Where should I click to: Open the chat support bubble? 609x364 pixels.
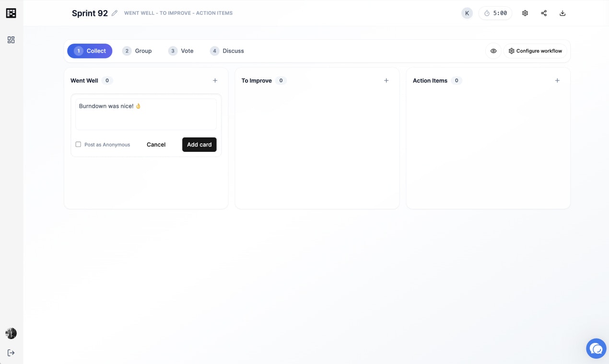(x=596, y=348)
